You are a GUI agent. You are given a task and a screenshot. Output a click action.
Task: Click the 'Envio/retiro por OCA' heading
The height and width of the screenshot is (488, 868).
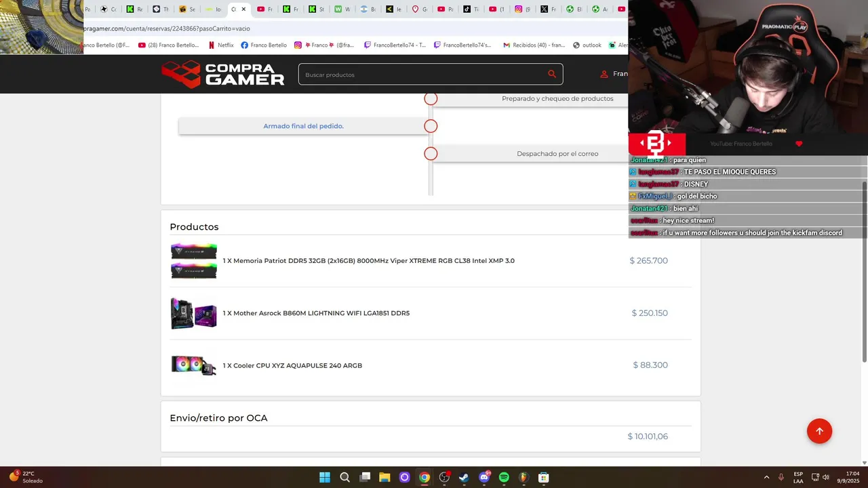(x=218, y=418)
